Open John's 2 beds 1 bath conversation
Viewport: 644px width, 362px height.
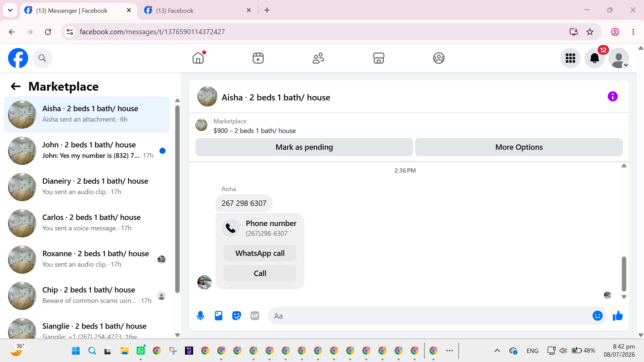(x=87, y=151)
